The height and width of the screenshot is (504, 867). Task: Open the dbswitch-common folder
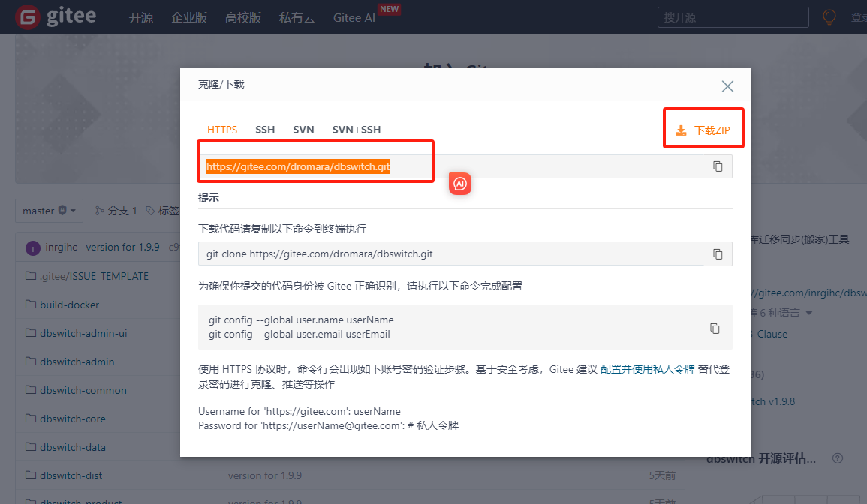tap(83, 390)
